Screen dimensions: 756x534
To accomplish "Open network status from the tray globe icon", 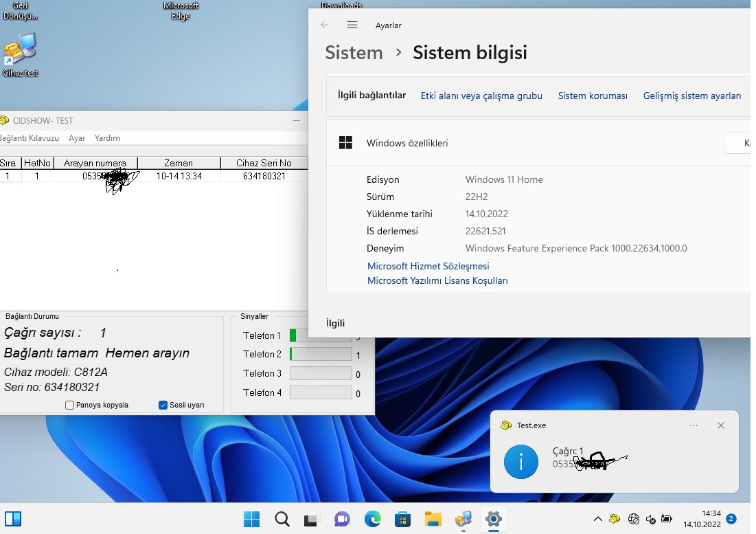I will tap(634, 519).
